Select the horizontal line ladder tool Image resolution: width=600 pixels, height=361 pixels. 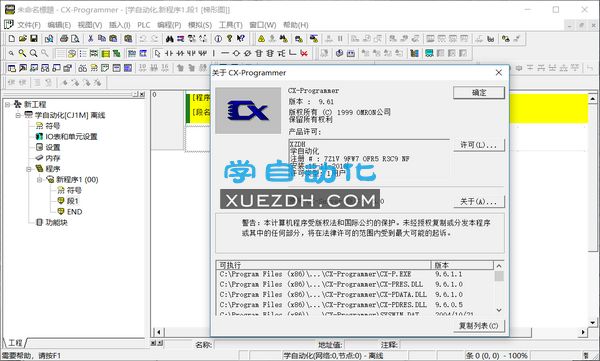tap(225, 53)
